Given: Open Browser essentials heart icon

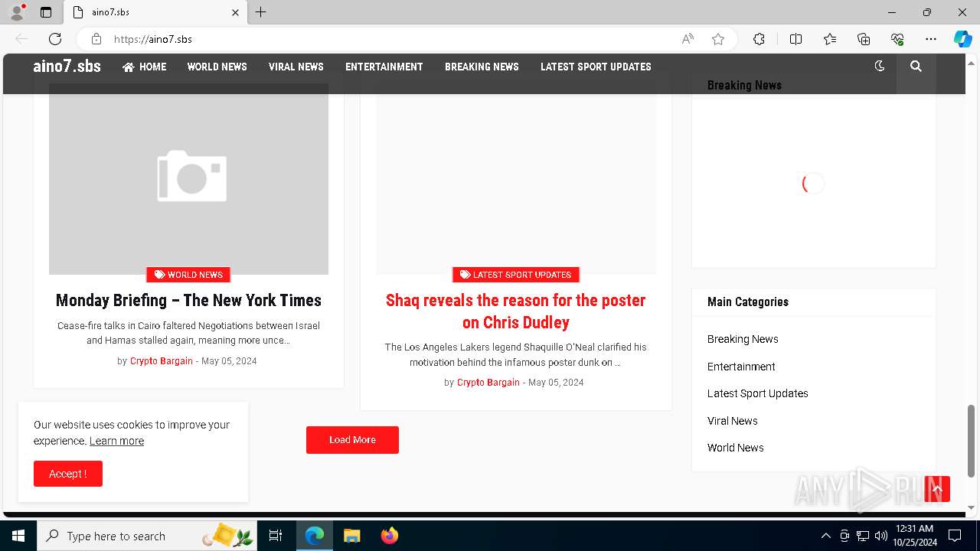Looking at the screenshot, I should point(897,39).
